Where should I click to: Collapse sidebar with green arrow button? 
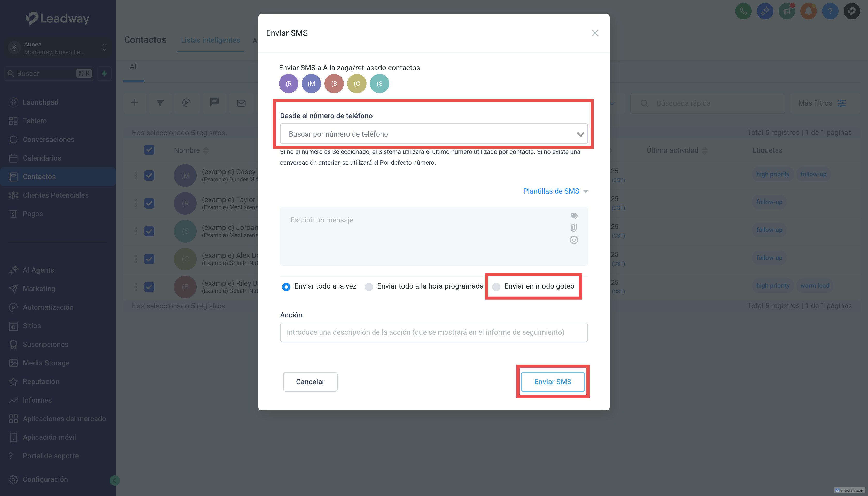pyautogui.click(x=114, y=480)
